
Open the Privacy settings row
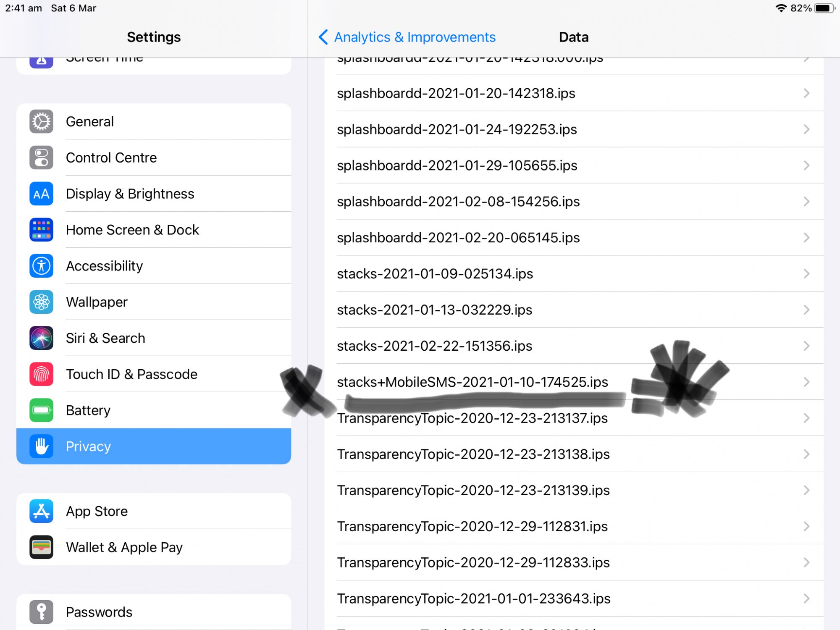click(x=154, y=446)
